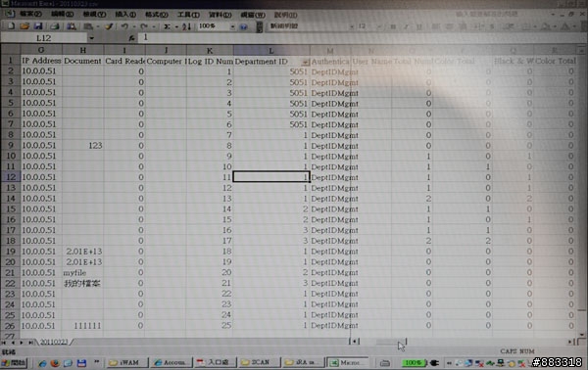Click the AutoSum sigma icon
The width and height of the screenshot is (588, 370).
(167, 26)
